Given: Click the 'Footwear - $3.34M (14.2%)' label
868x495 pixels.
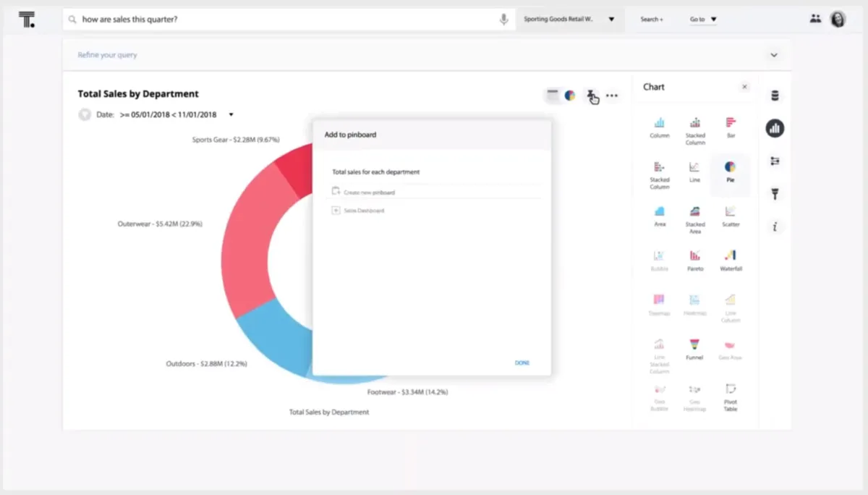Looking at the screenshot, I should 407,392.
